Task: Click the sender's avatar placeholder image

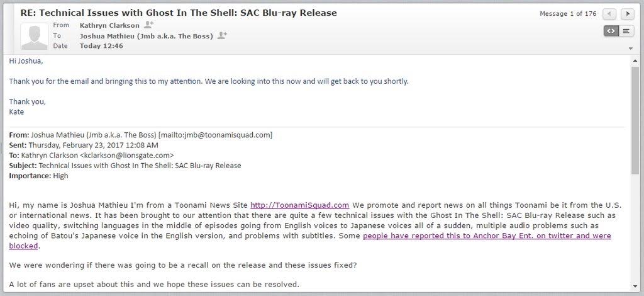Action: pyautogui.click(x=35, y=37)
